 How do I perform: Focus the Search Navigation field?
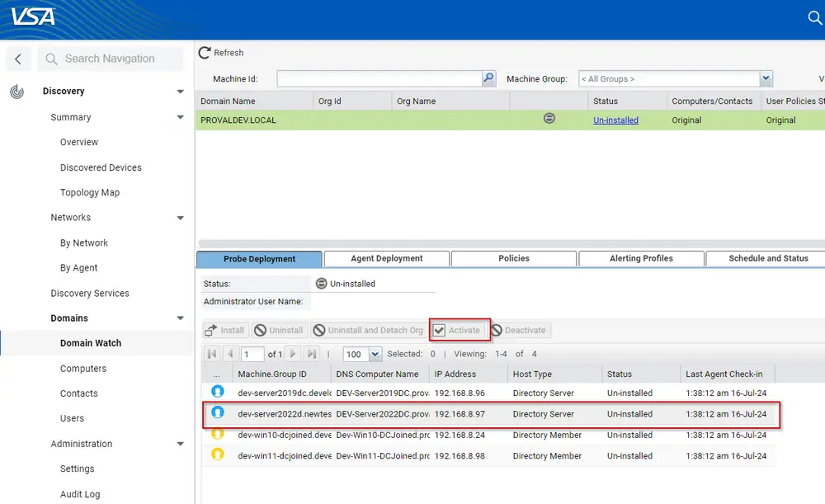(x=111, y=59)
